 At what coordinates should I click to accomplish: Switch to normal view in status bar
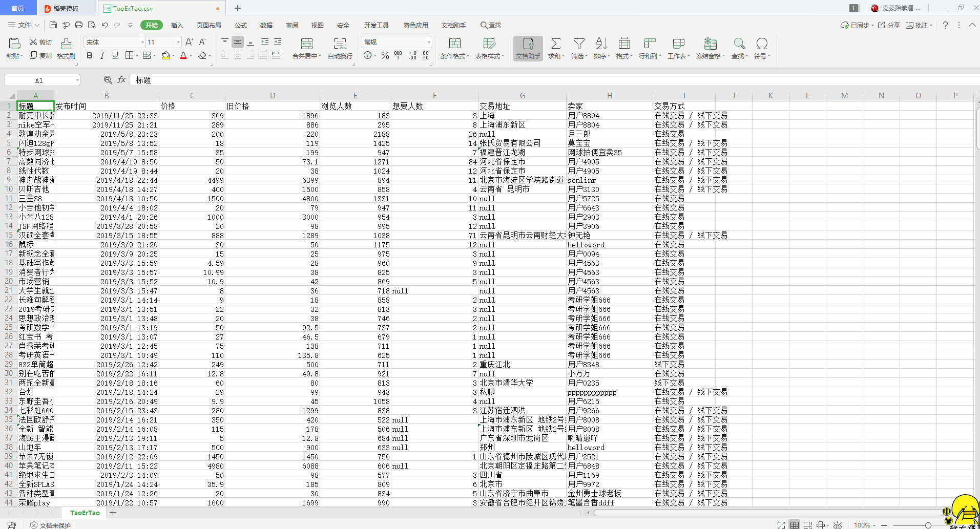tap(794, 525)
